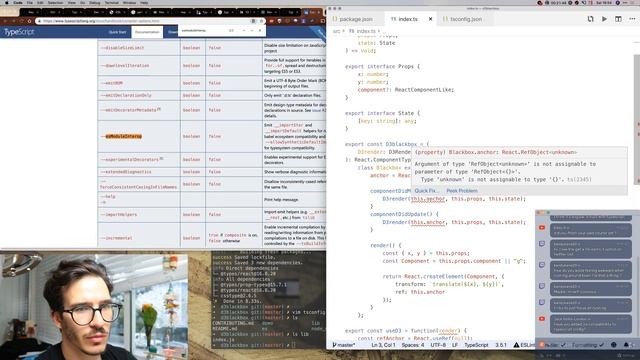Click the browser find-in-page search field
The height and width of the screenshot is (360, 640).
coord(203,31)
